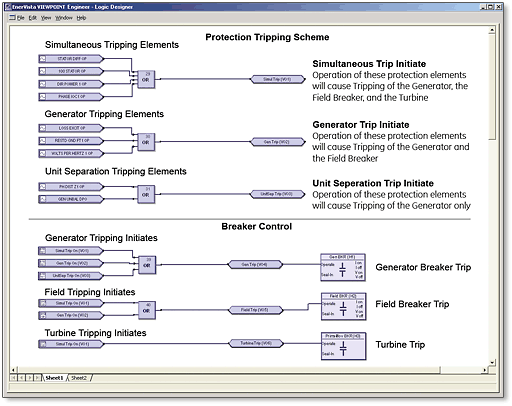Select the Gen Trip (VO2) output block
This screenshot has width=512, height=406.
278,142
